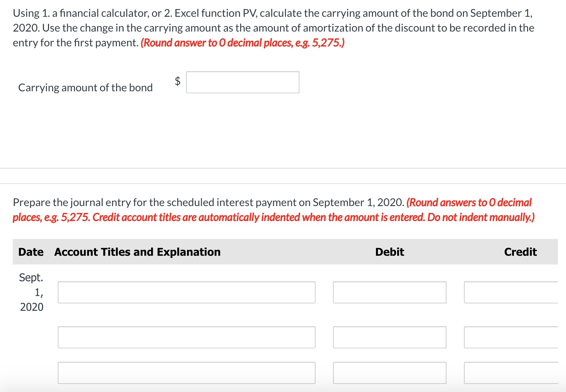Click the first Debit amount field
Screen dimensions: 566x392
tap(389, 293)
